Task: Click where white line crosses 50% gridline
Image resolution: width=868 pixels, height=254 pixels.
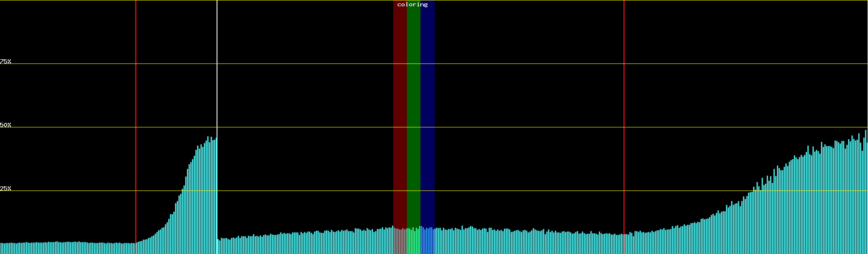Action: pyautogui.click(x=217, y=127)
